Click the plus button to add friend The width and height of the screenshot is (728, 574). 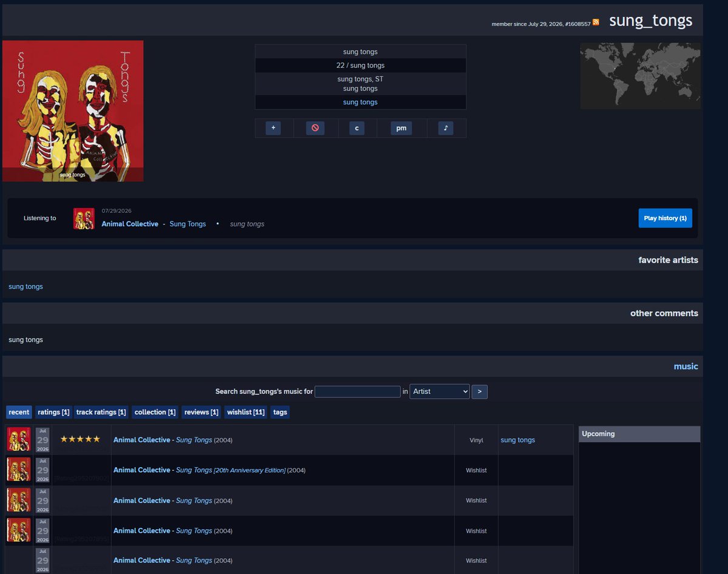(273, 128)
